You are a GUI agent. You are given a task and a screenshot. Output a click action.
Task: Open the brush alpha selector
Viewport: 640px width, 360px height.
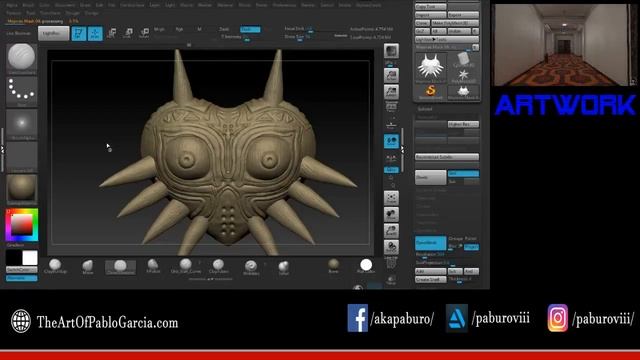click(x=22, y=124)
